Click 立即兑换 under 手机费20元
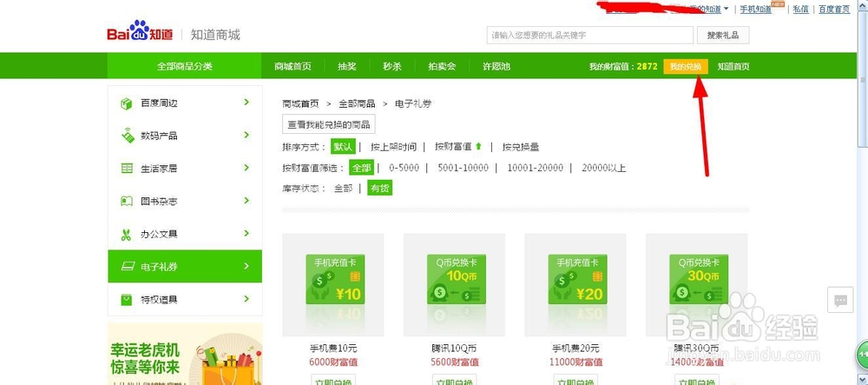The height and width of the screenshot is (385, 868). coord(575,382)
